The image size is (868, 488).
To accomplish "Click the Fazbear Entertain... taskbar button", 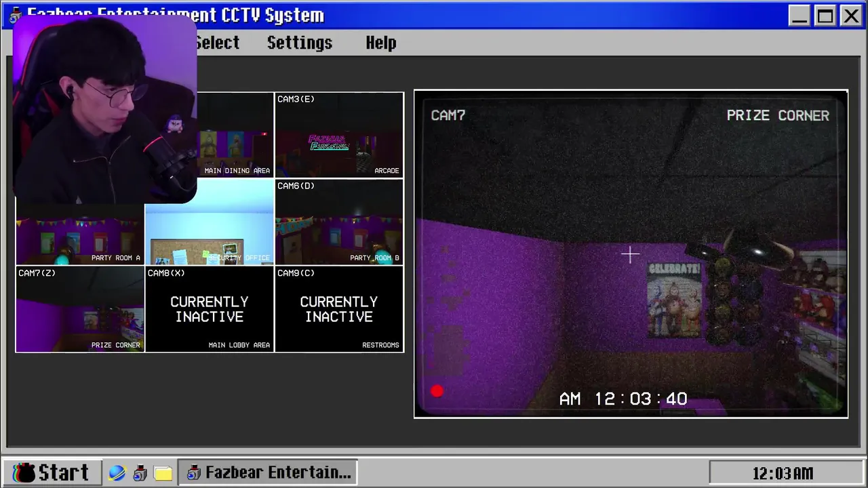I will tap(268, 472).
